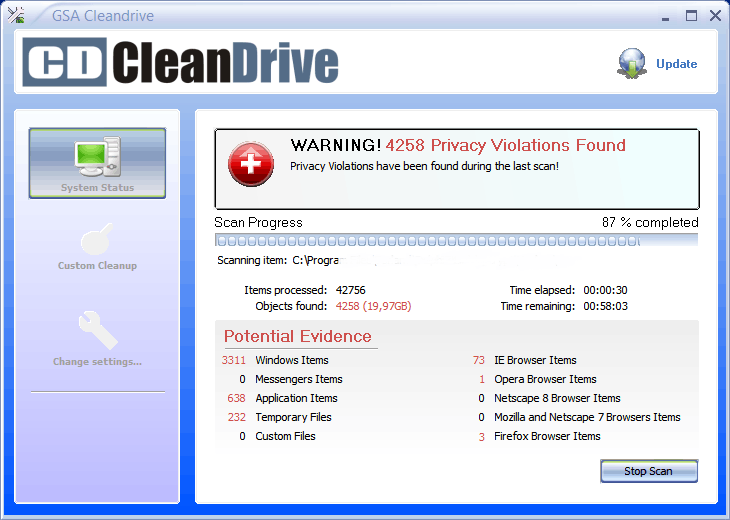The width and height of the screenshot is (730, 520).
Task: Open Custom Cleanup broom icon
Action: click(97, 239)
